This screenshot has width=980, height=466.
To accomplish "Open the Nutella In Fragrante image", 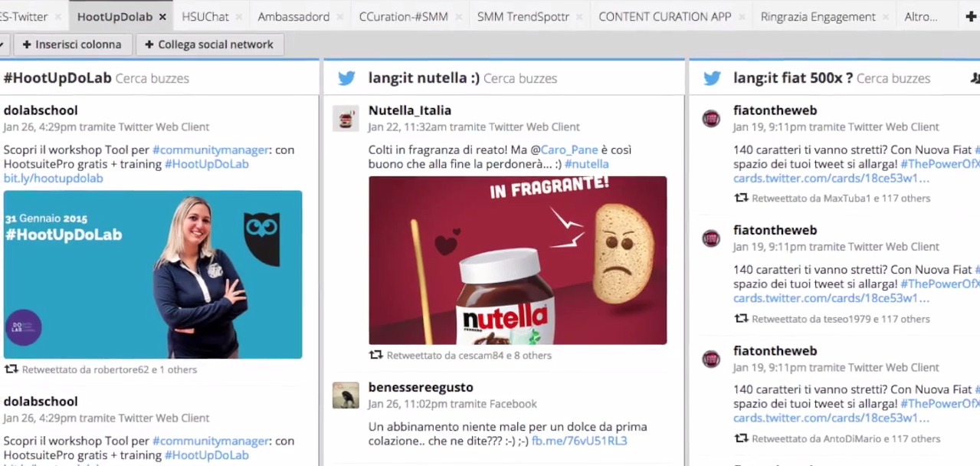I will point(517,260).
